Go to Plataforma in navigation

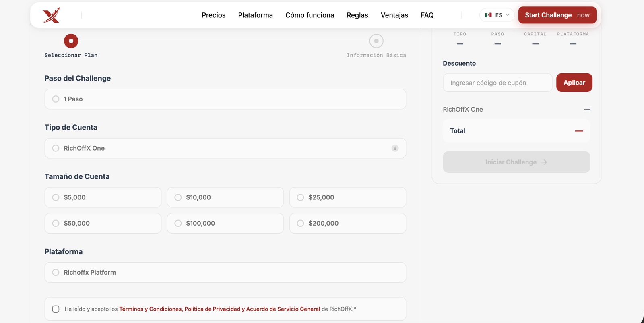(x=256, y=15)
